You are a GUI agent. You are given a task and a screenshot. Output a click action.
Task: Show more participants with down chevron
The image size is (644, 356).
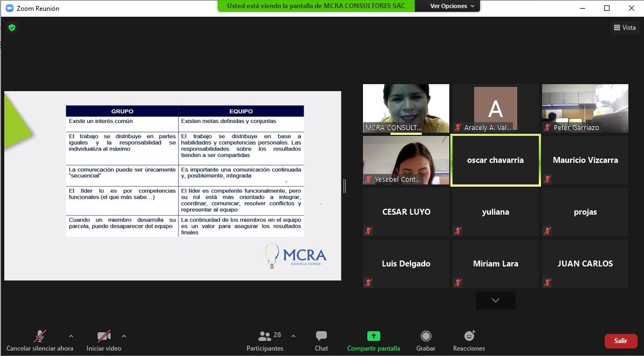click(x=495, y=300)
